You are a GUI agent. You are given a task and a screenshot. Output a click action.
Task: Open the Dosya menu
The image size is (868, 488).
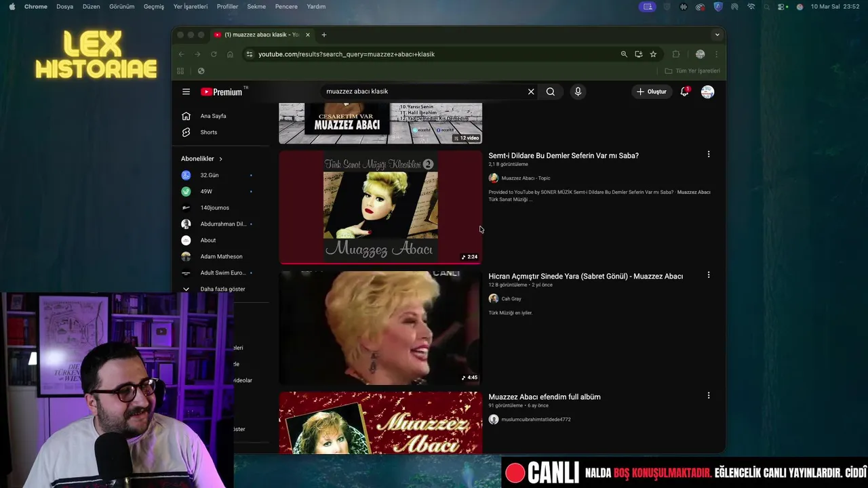(64, 7)
